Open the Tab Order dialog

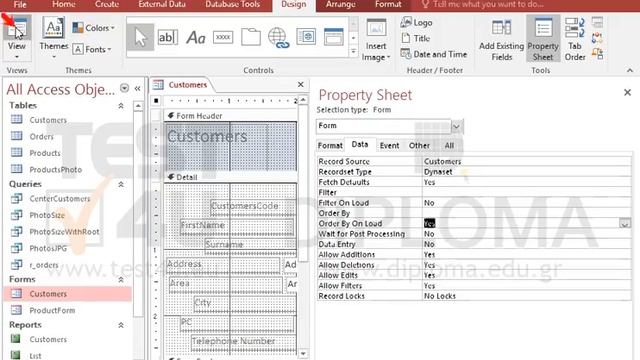pos(575,40)
